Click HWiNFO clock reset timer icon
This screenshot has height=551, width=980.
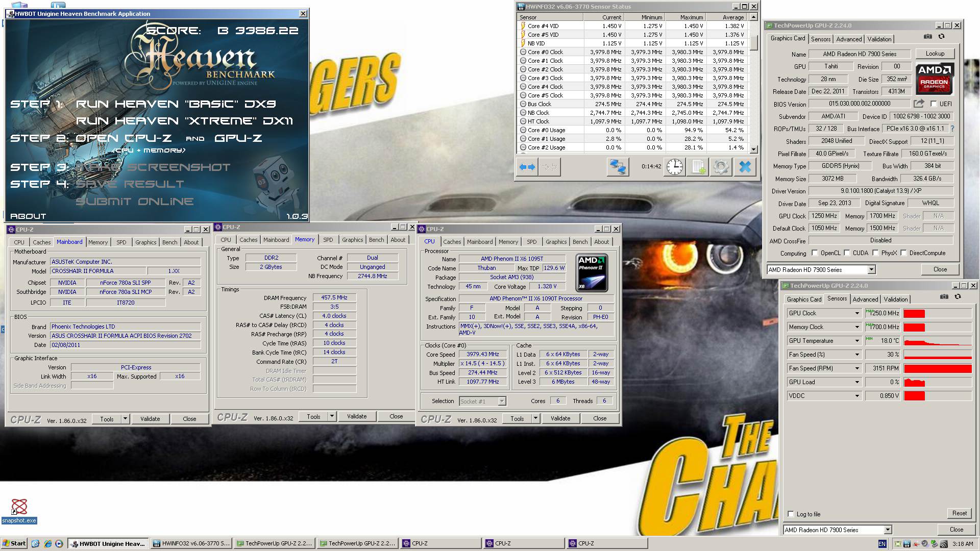click(x=675, y=167)
